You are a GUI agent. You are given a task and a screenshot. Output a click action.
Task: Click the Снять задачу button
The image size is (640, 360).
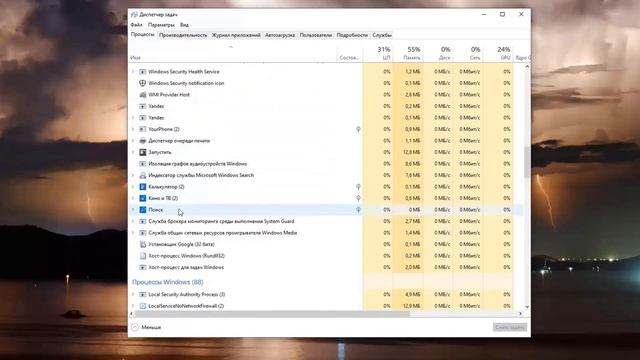click(x=510, y=327)
